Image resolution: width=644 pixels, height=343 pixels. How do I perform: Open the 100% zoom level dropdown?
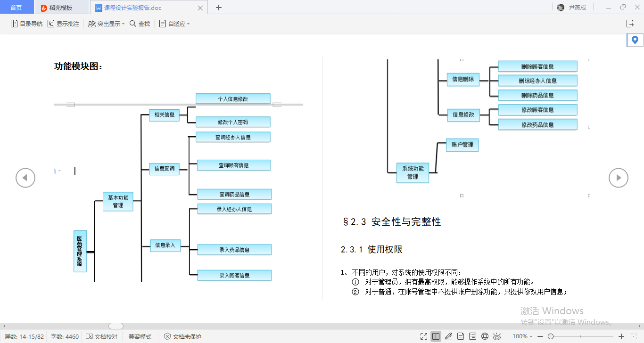click(522, 336)
